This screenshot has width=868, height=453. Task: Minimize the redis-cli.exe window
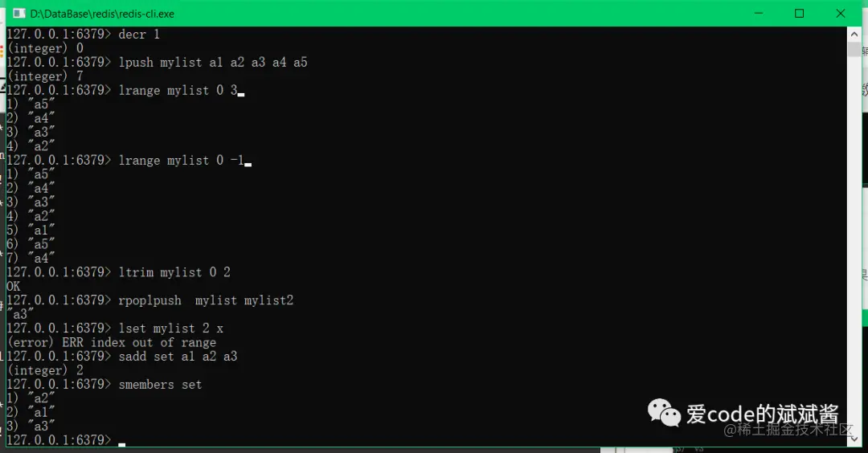(759, 14)
